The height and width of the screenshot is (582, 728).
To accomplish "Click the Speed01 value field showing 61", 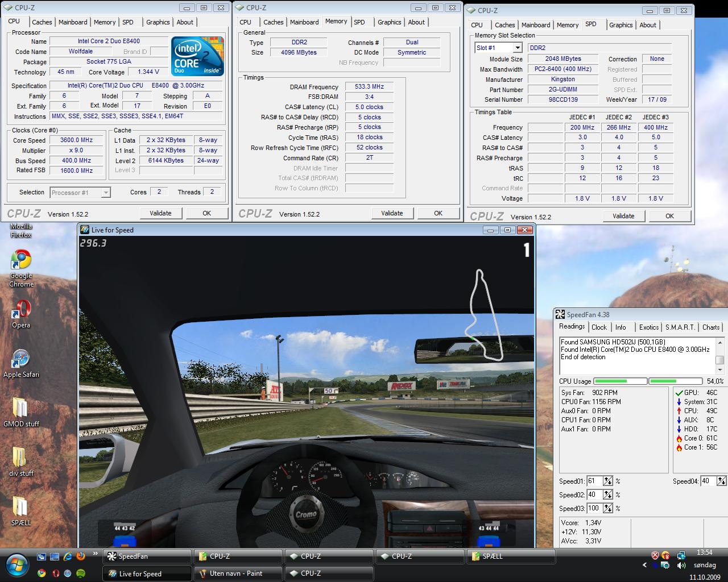I will pos(594,481).
